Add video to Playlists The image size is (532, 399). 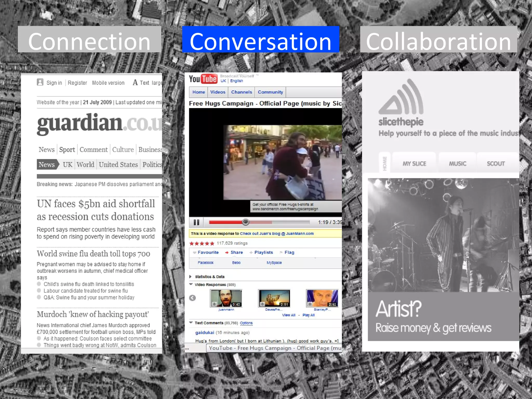point(261,252)
